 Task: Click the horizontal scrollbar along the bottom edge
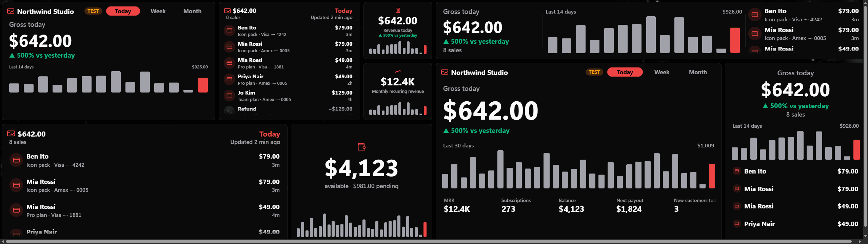[429, 242]
